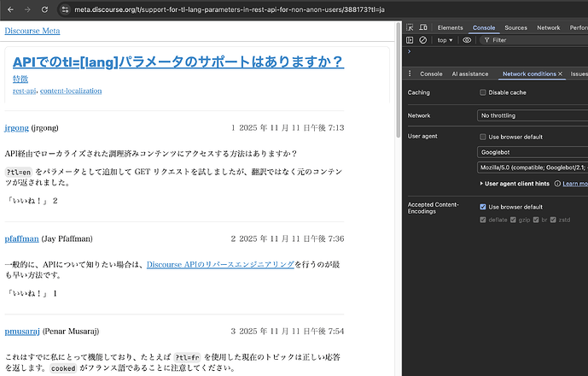Select the timestamp of post 3 at 7:54

pos(292,332)
